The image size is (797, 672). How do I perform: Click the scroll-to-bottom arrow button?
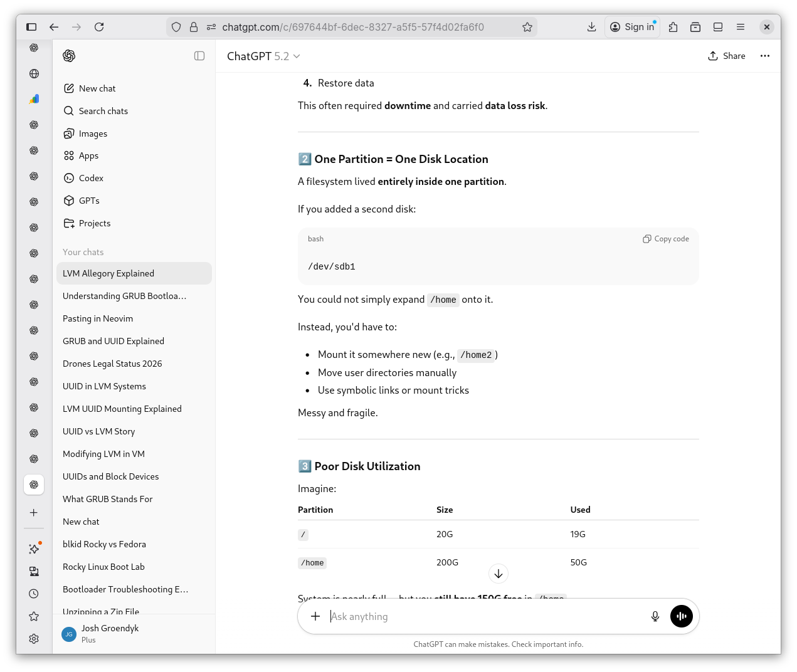(498, 574)
